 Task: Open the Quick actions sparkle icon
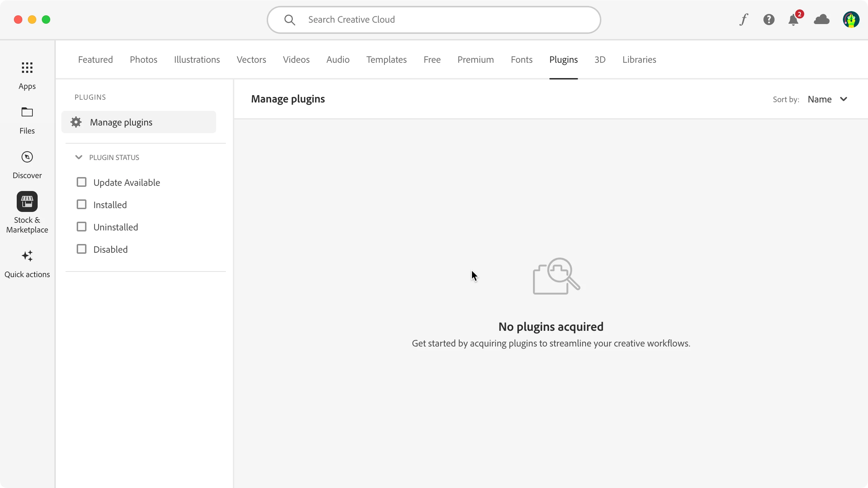[x=27, y=256]
